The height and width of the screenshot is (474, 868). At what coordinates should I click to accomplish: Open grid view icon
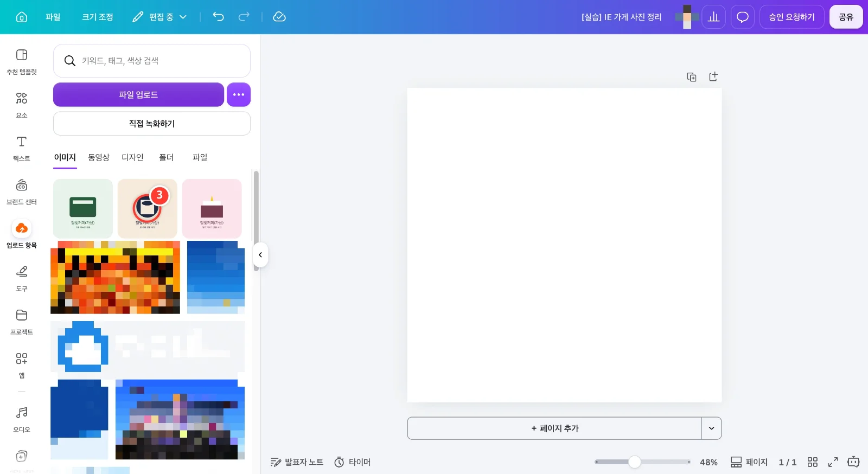click(x=812, y=462)
